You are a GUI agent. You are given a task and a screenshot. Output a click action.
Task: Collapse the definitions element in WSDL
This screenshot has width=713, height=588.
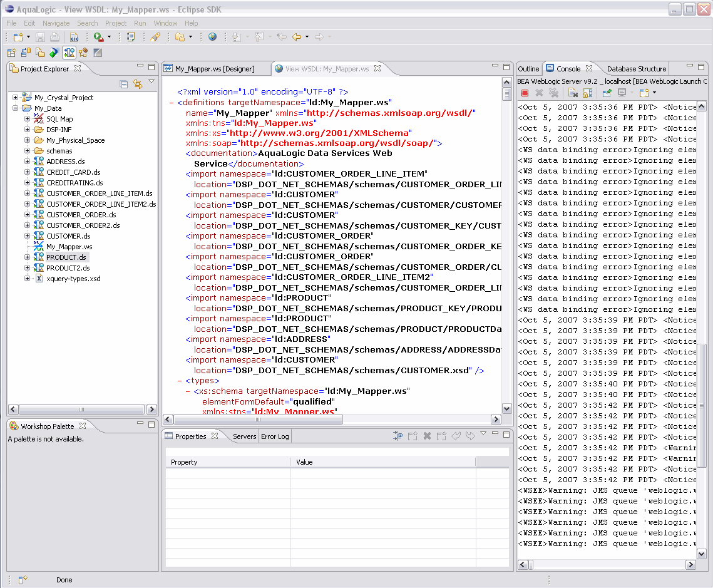pos(172,103)
